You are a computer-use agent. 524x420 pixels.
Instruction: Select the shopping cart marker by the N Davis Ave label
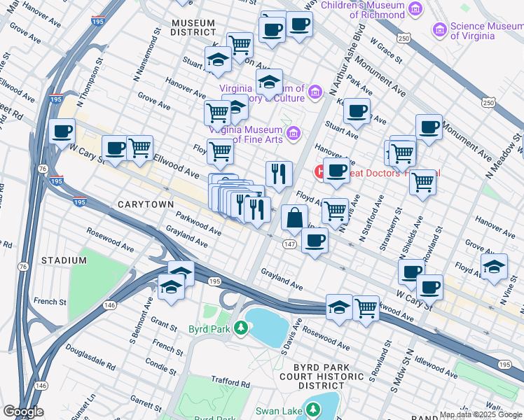(x=335, y=212)
